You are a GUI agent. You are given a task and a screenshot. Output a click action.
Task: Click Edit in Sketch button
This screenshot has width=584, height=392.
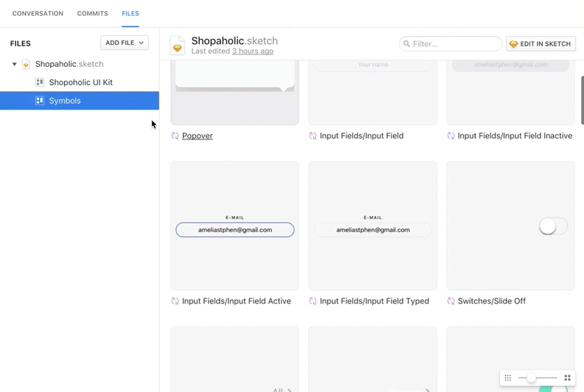541,44
